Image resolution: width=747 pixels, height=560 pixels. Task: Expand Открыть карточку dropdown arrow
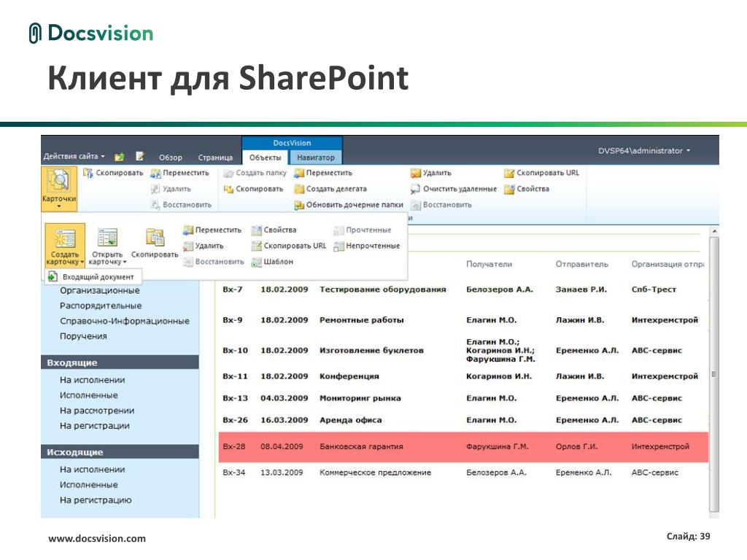(125, 262)
